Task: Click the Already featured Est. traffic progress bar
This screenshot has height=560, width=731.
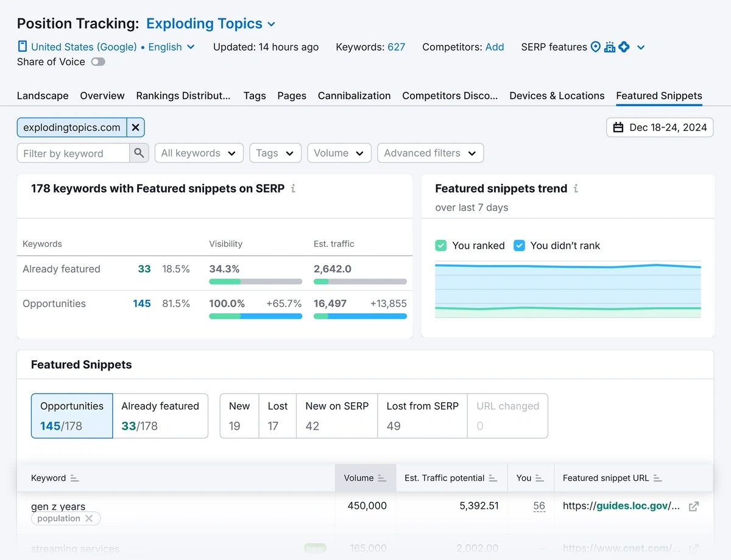Action: [360, 282]
